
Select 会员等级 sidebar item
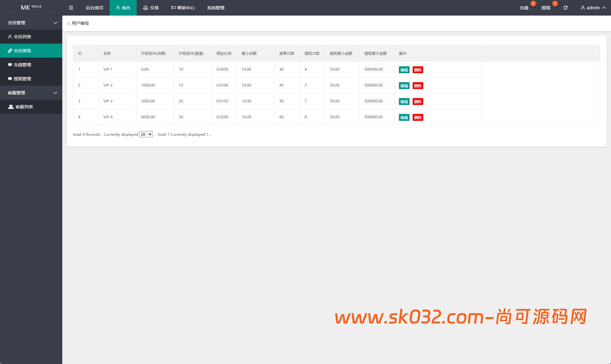pos(22,51)
